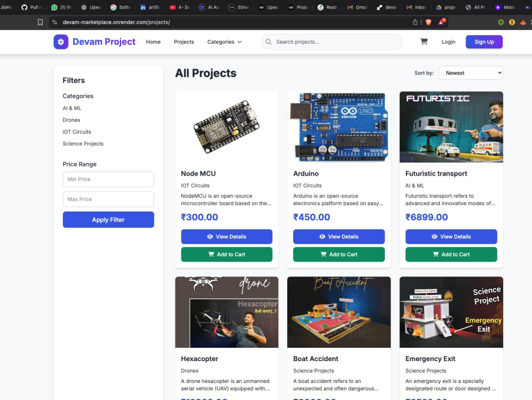Screen dimensions: 532x400
Task: Click the Futuristic transport title
Action: click(x=436, y=174)
